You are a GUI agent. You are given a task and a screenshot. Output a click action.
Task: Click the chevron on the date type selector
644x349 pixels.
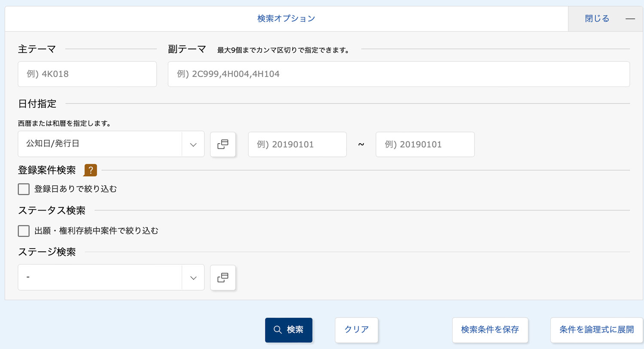(193, 144)
